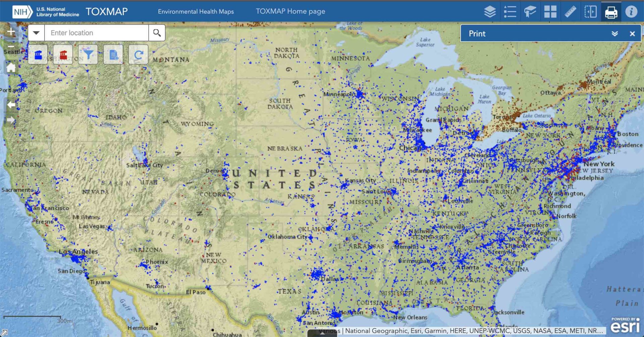Click the Info toolbar icon
This screenshot has width=644, height=337.
[x=631, y=11]
